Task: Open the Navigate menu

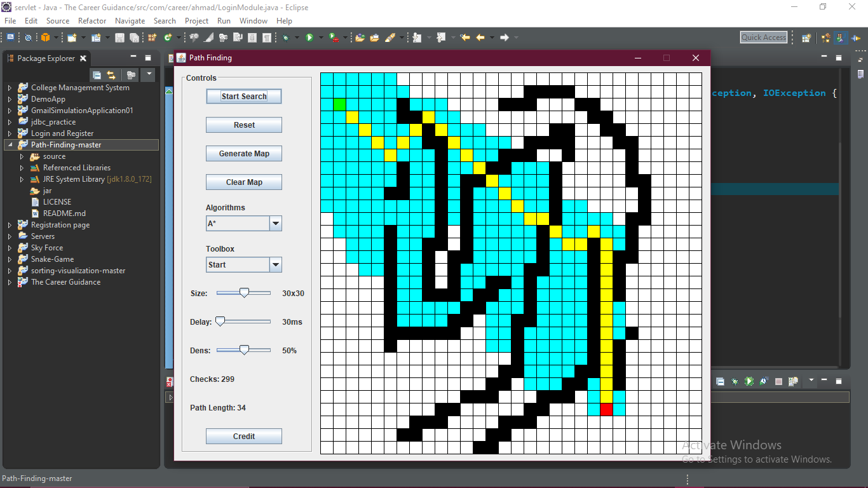Action: (130, 20)
